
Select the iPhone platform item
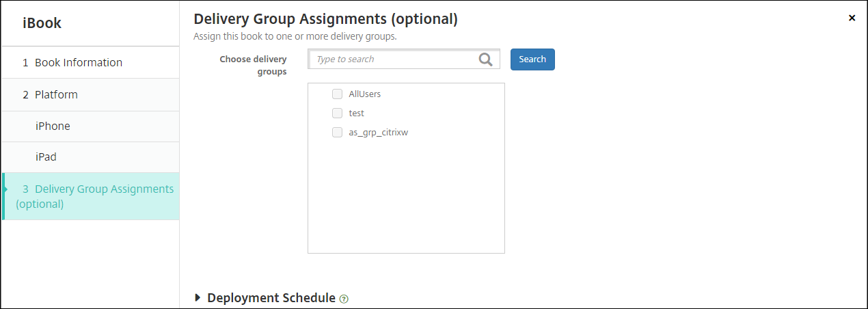[53, 126]
